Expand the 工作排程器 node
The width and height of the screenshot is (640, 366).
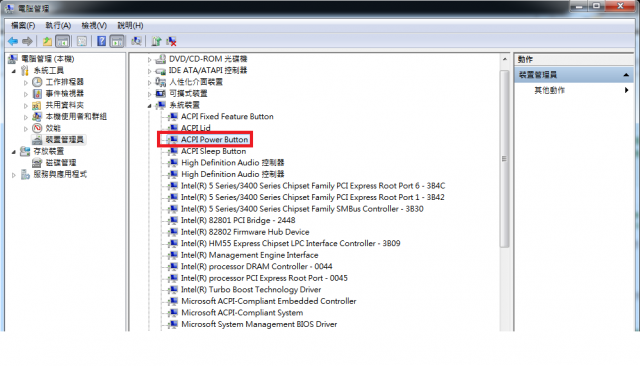click(26, 83)
